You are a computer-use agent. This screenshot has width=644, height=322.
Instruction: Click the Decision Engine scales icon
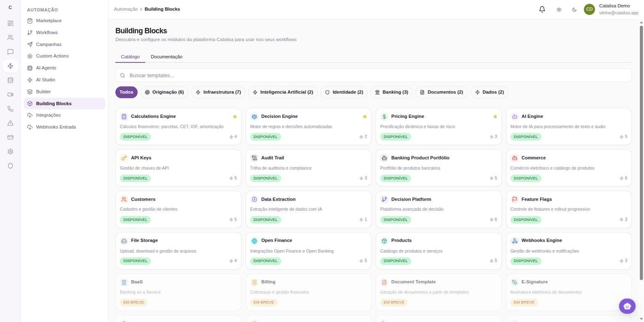pos(254,117)
